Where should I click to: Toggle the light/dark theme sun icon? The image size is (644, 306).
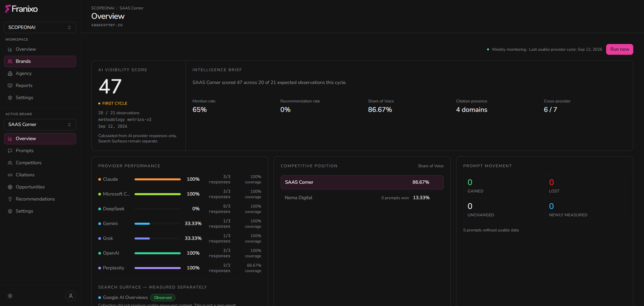click(10, 296)
